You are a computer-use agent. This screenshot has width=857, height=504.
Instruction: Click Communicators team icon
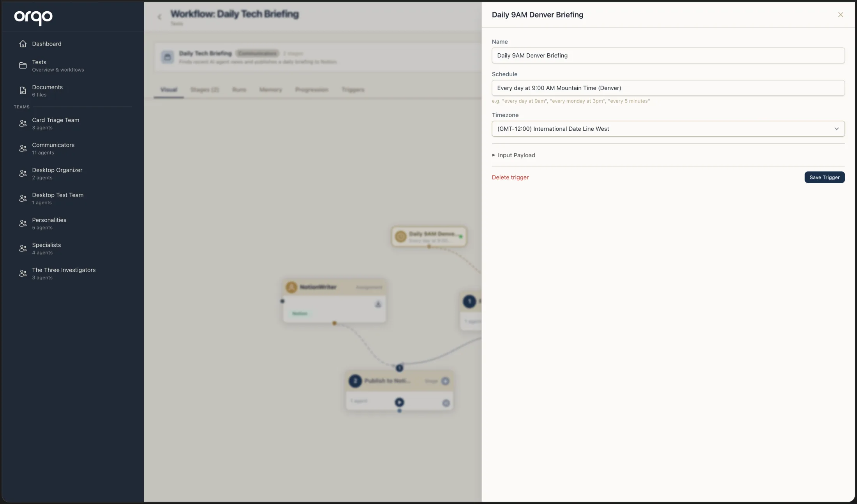[x=23, y=148]
